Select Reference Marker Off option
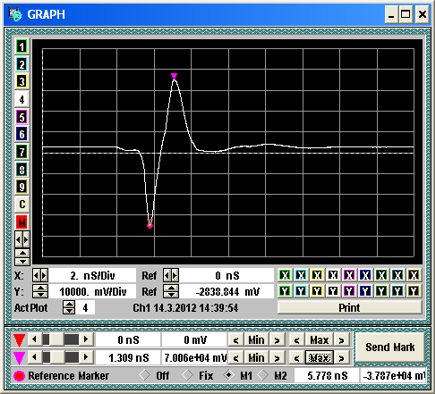Image resolution: width=435 pixels, height=394 pixels. (145, 375)
